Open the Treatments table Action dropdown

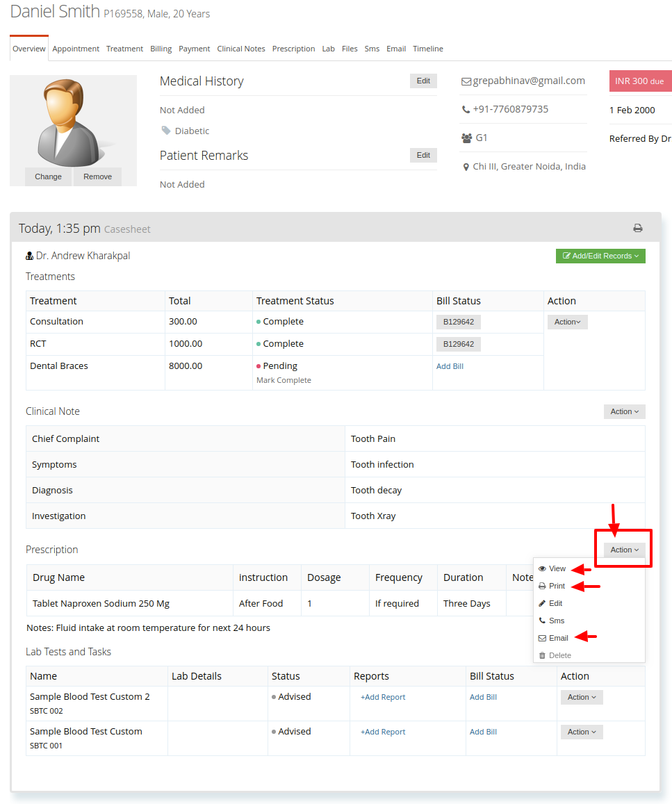568,322
